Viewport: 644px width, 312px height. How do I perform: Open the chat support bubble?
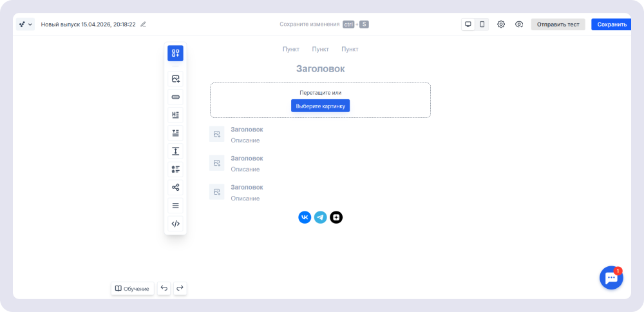(611, 278)
